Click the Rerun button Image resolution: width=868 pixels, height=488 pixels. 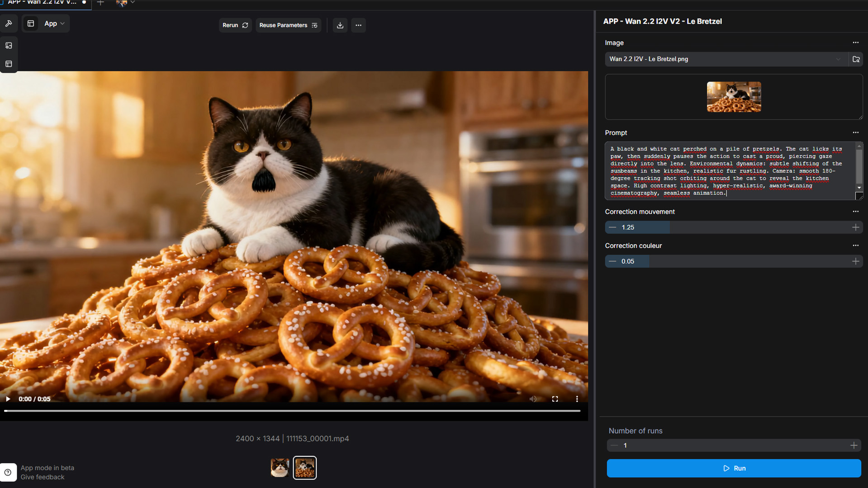pyautogui.click(x=235, y=25)
